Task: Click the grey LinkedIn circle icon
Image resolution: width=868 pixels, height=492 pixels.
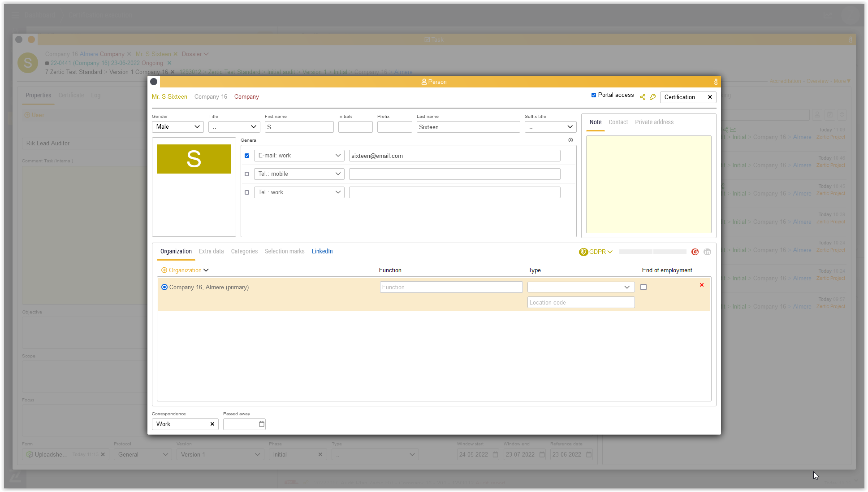Action: coord(707,252)
